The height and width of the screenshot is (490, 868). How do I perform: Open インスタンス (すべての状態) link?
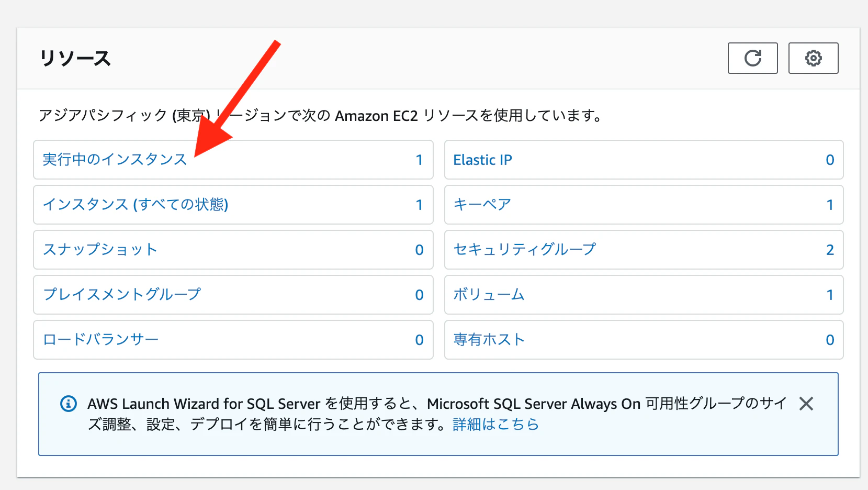point(136,205)
